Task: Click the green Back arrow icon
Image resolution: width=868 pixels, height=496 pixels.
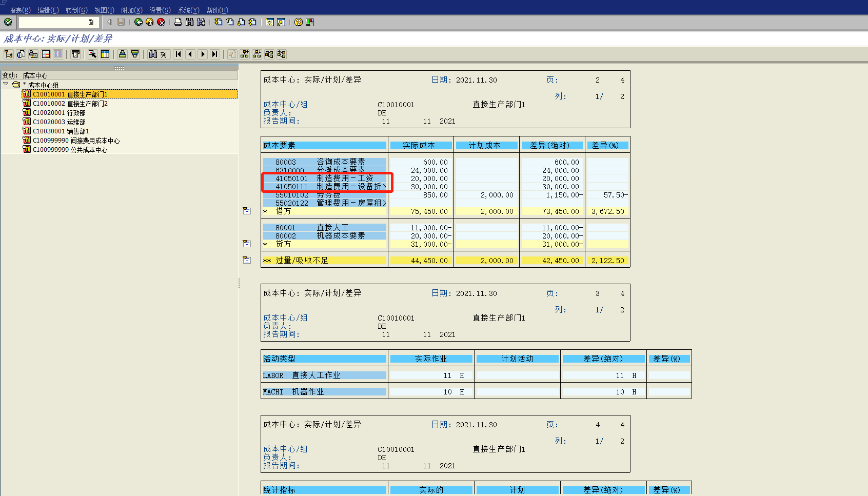Action: 139,22
